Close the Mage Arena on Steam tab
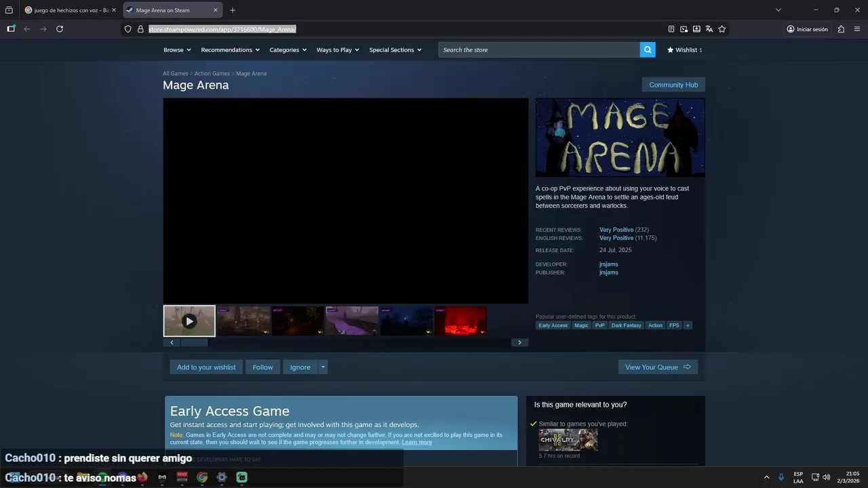This screenshot has width=868, height=488. tap(216, 10)
